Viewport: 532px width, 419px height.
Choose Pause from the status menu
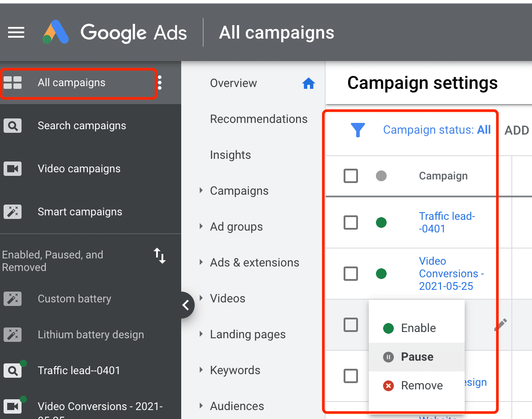(417, 357)
